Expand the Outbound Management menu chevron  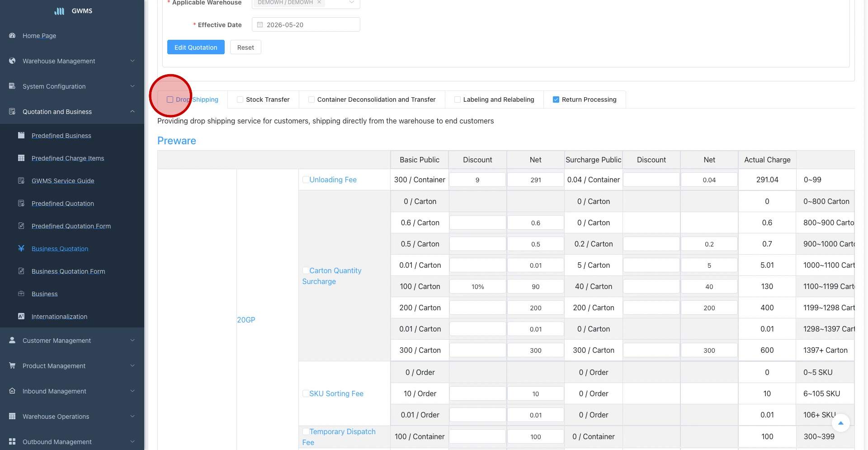[x=132, y=441]
